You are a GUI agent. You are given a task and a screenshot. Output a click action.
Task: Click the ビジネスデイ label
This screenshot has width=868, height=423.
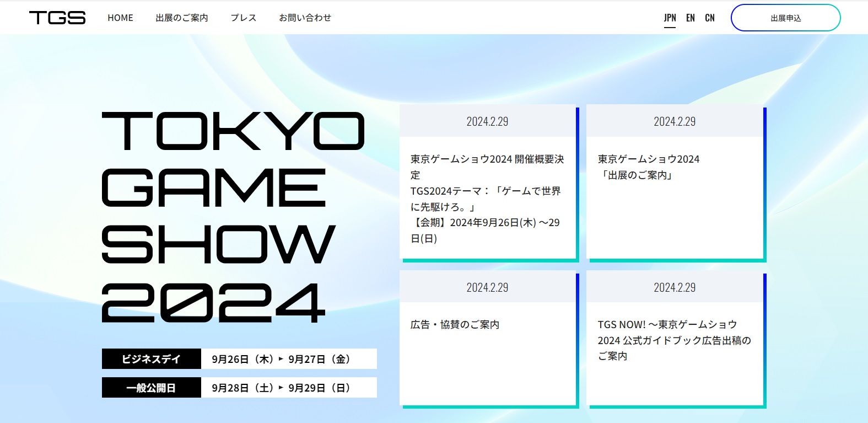point(151,359)
